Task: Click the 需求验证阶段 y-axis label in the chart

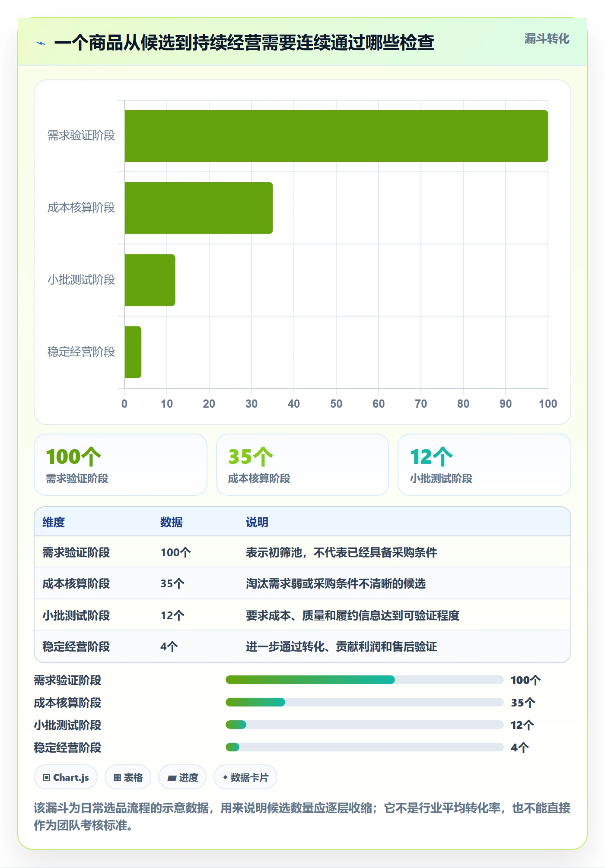Action: click(x=81, y=136)
